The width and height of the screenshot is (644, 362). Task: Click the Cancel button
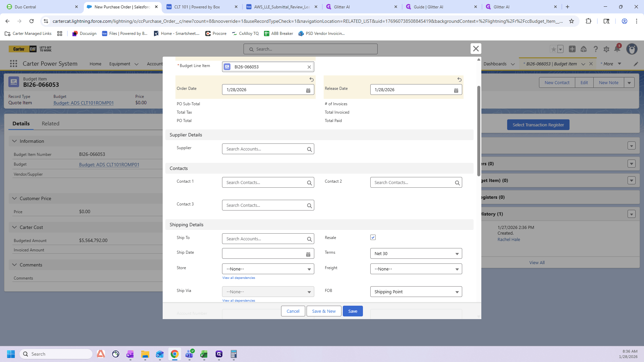click(293, 311)
